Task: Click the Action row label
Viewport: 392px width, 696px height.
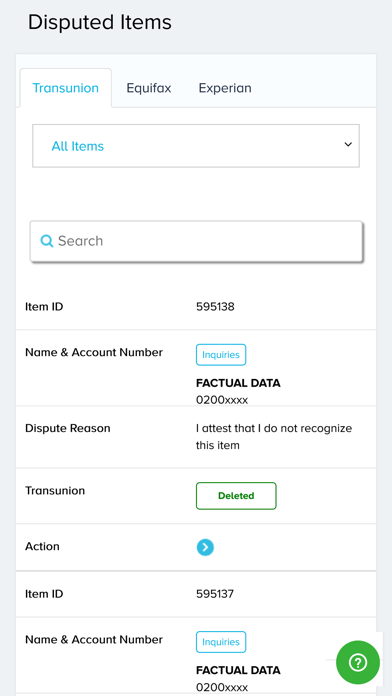Action: 42,546
